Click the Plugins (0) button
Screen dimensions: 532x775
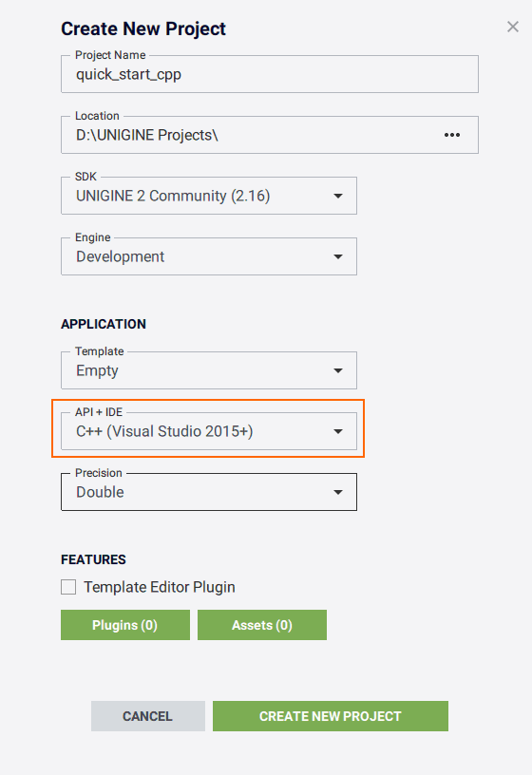pos(125,625)
